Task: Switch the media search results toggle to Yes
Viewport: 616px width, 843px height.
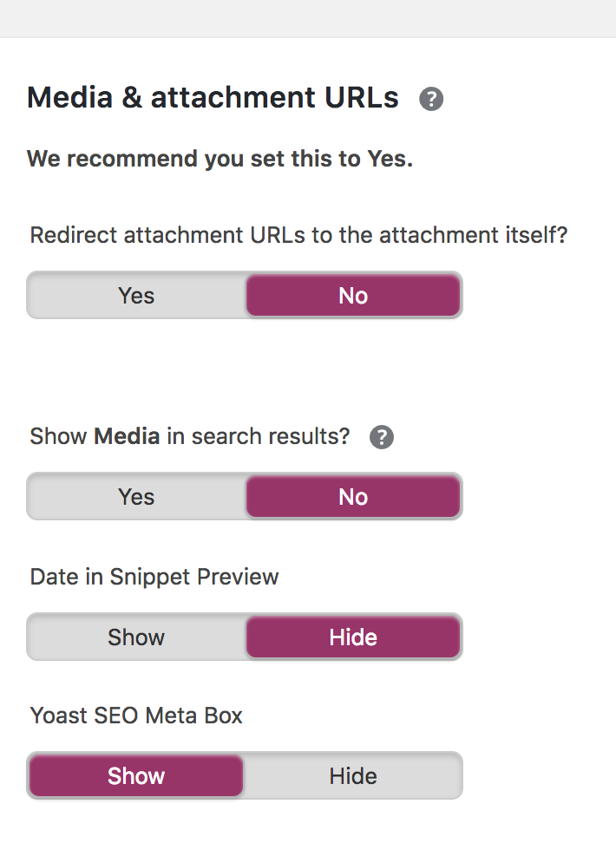Action: coord(135,496)
